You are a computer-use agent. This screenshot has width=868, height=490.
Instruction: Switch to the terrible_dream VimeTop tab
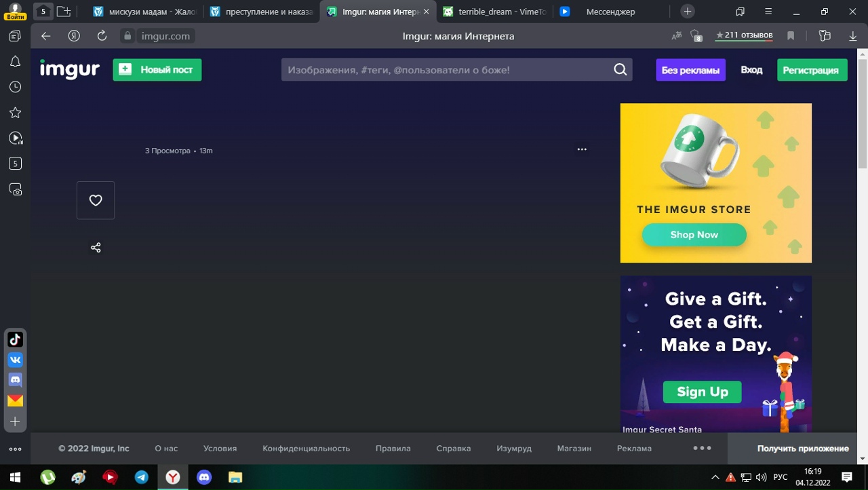coord(494,12)
